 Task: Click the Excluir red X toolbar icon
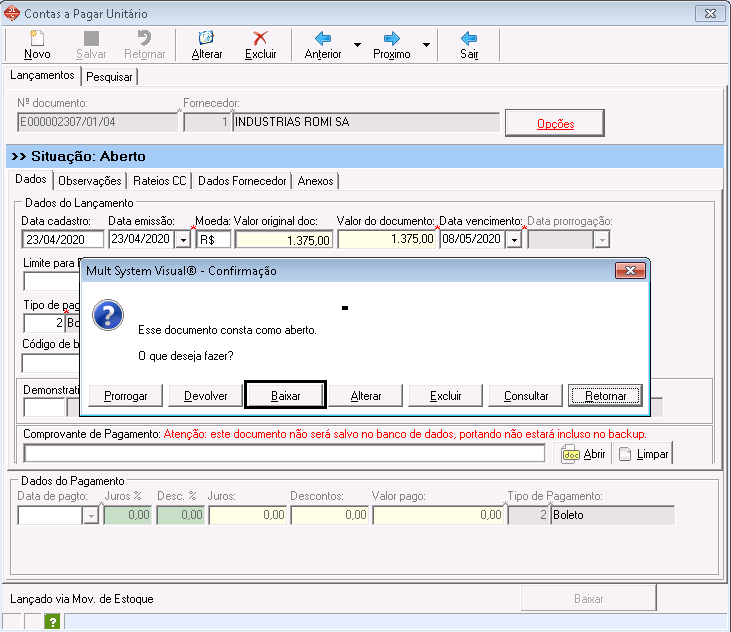260,39
